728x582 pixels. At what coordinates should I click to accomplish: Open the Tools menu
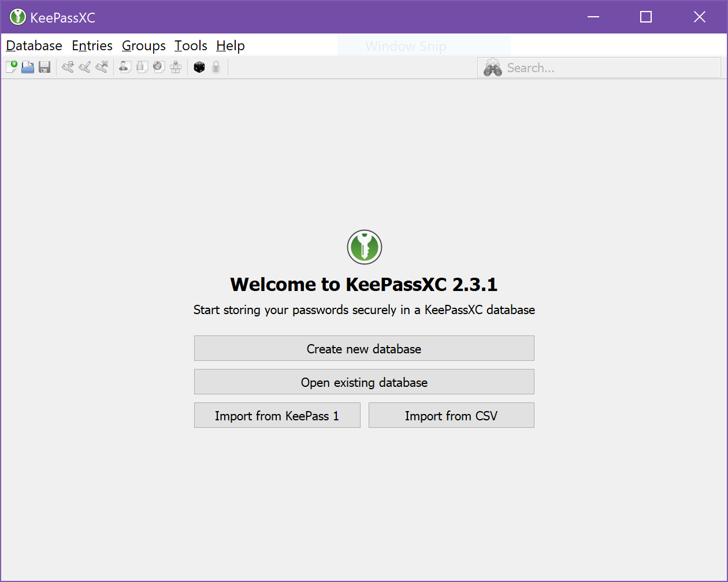click(x=191, y=46)
